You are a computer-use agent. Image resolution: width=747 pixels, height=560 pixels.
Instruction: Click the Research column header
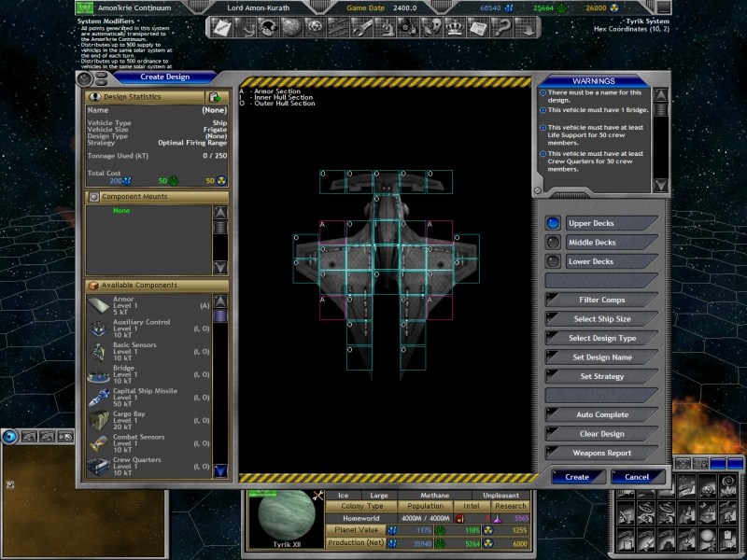click(510, 506)
